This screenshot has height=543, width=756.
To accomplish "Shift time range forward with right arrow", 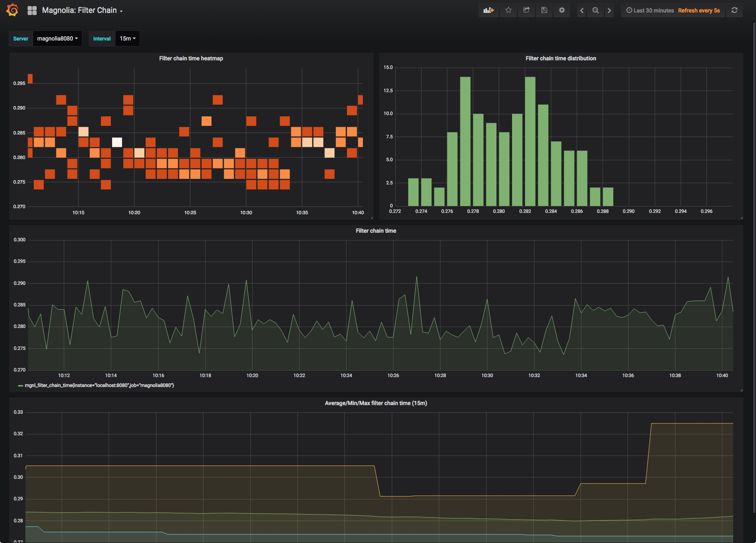I will coord(609,10).
